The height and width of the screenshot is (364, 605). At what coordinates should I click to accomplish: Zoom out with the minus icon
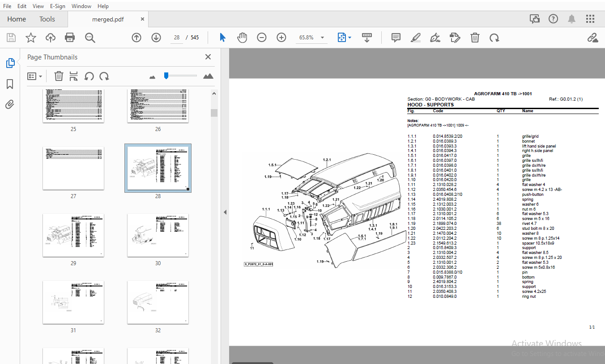pyautogui.click(x=262, y=38)
